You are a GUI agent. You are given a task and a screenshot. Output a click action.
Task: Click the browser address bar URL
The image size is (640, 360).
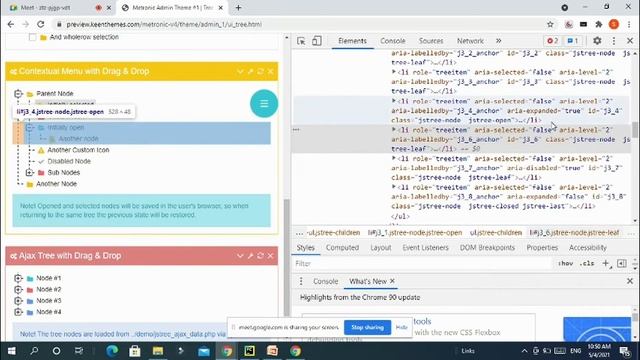164,24
